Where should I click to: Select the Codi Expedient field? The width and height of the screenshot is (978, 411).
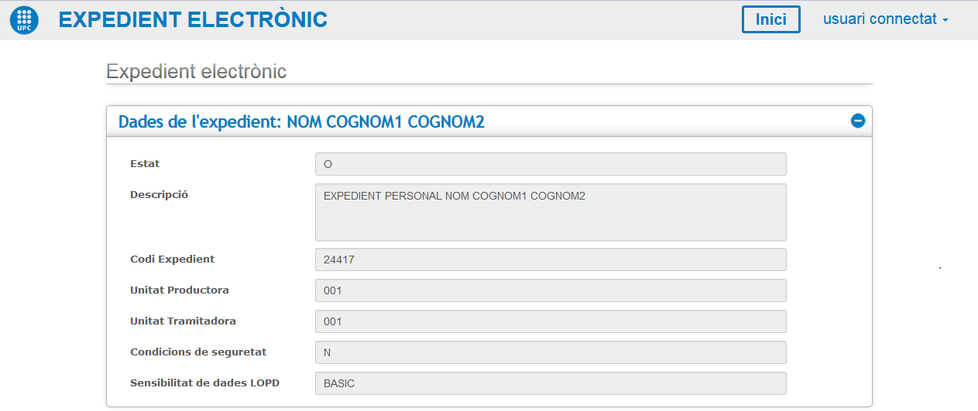pyautogui.click(x=550, y=259)
